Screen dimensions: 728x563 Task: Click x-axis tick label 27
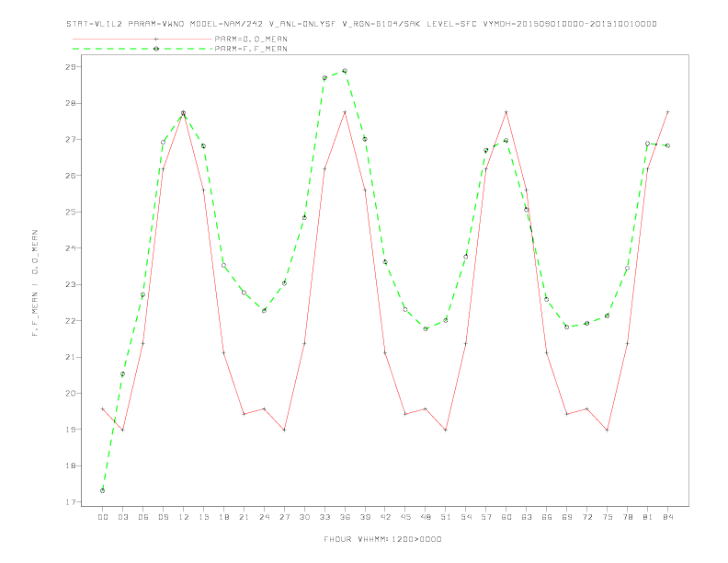(x=284, y=517)
